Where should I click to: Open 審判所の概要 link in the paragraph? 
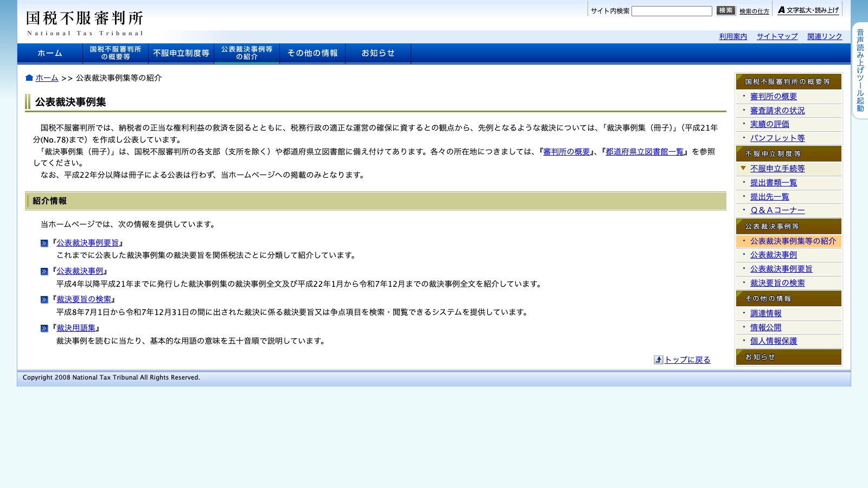tap(566, 152)
